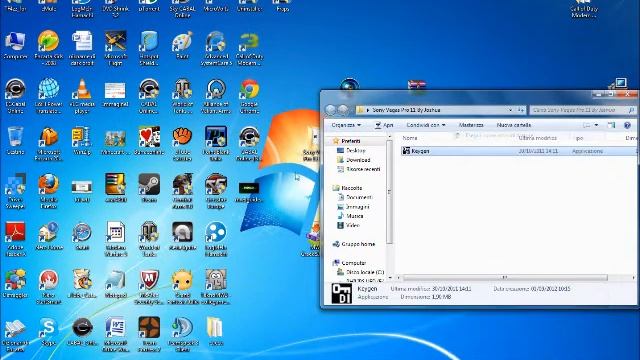The height and width of the screenshot is (360, 640).
Task: Sort by Ultima modifica column header
Action: point(537,138)
